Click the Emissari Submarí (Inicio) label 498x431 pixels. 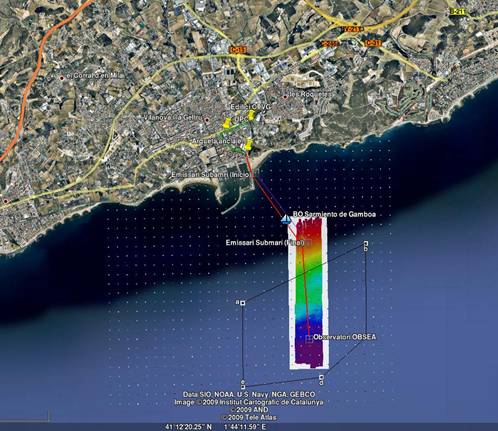coord(211,175)
